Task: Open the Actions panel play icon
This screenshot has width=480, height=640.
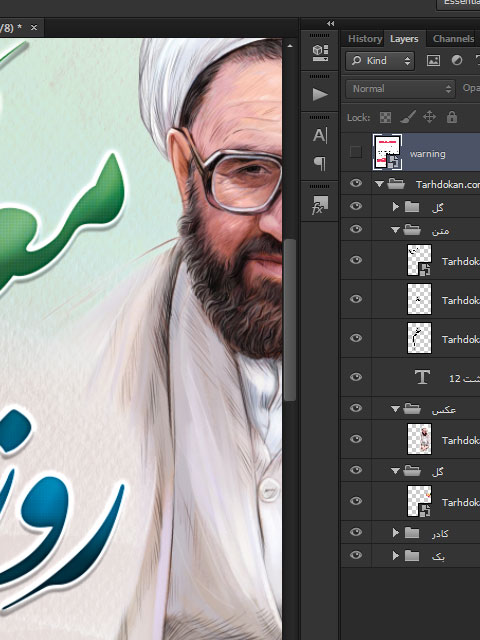Action: pyautogui.click(x=320, y=94)
